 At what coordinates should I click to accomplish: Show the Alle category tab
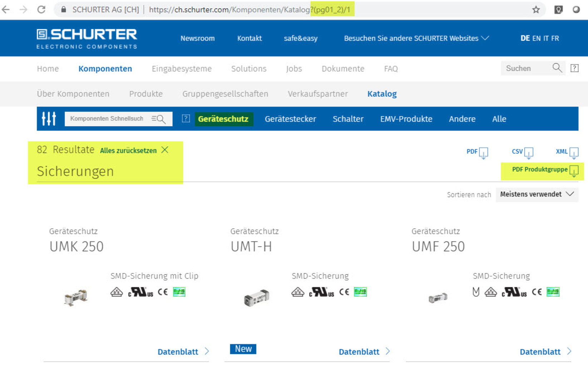[499, 119]
